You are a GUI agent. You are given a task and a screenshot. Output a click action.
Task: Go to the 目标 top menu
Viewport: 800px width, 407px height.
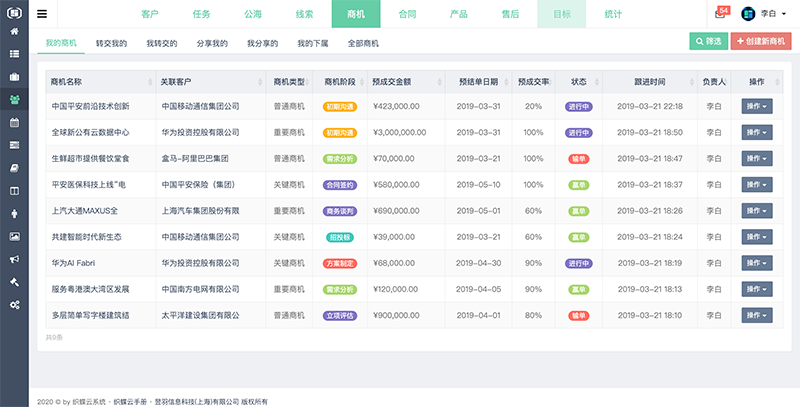[562, 14]
